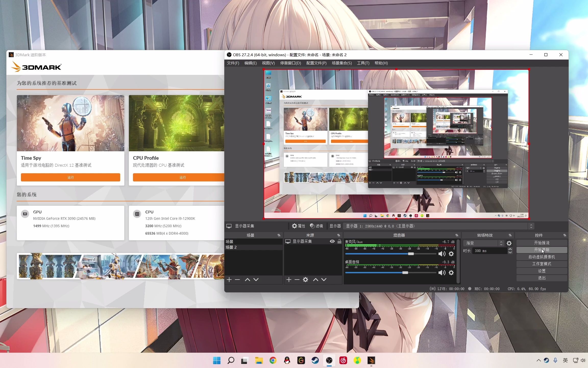Move scene up arrow in 场景 panel

tap(247, 280)
